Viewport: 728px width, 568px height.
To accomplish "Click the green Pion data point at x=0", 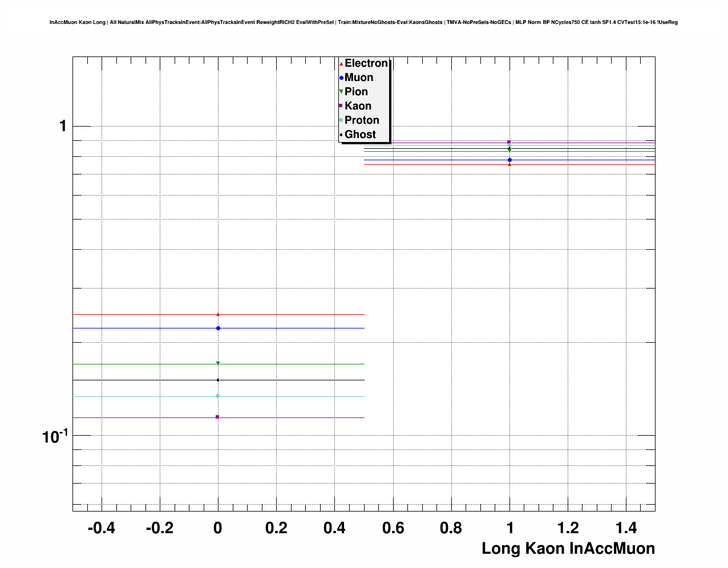I will pyautogui.click(x=218, y=363).
